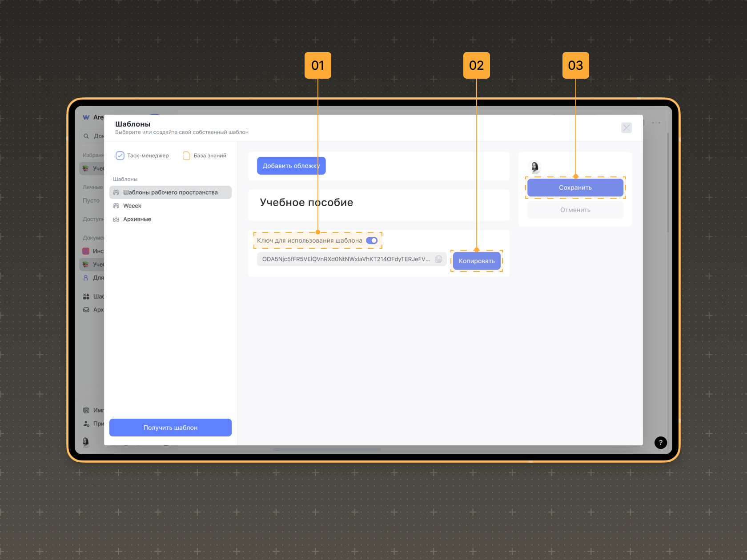The width and height of the screenshot is (747, 560).
Task: Switch to the Таск-менеджер tab
Action: tap(142, 156)
